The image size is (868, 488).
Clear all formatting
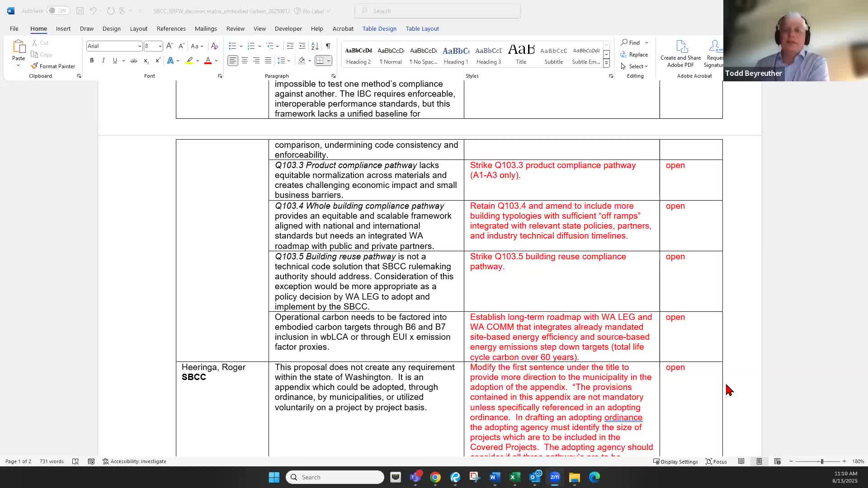click(215, 46)
